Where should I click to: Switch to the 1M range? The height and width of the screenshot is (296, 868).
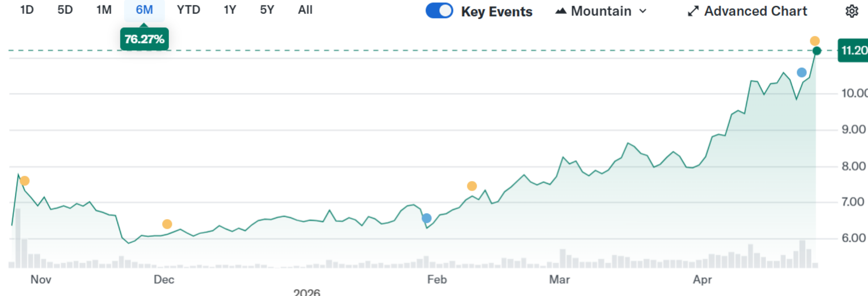click(104, 10)
